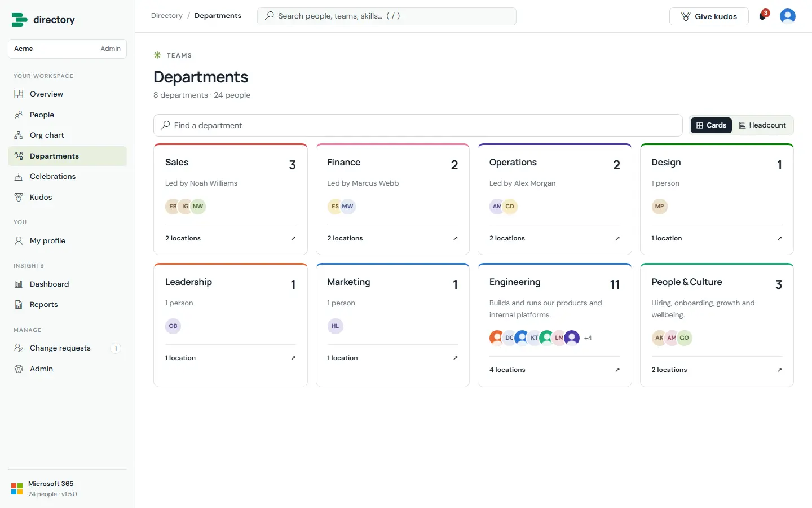This screenshot has width=812, height=508.
Task: Click 'Led by Marcus Webb' text
Action: (363, 183)
